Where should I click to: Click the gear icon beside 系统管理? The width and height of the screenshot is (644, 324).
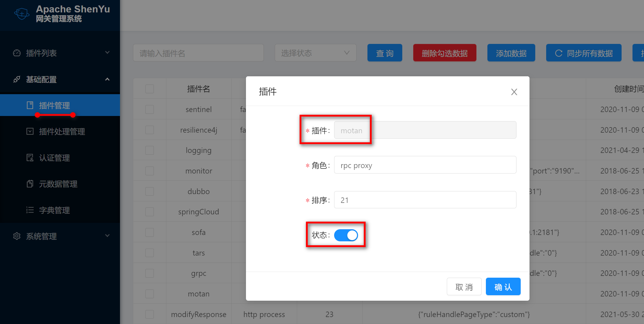pyautogui.click(x=17, y=236)
